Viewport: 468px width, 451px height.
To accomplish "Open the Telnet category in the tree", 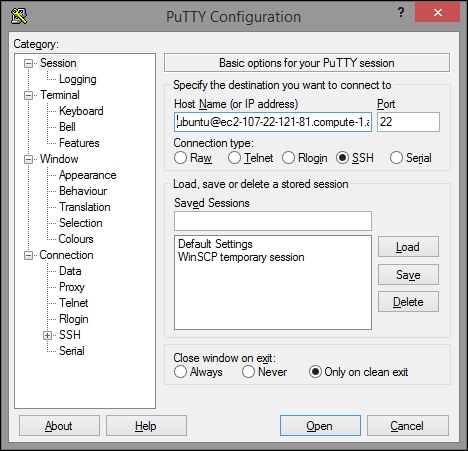I will click(x=74, y=303).
